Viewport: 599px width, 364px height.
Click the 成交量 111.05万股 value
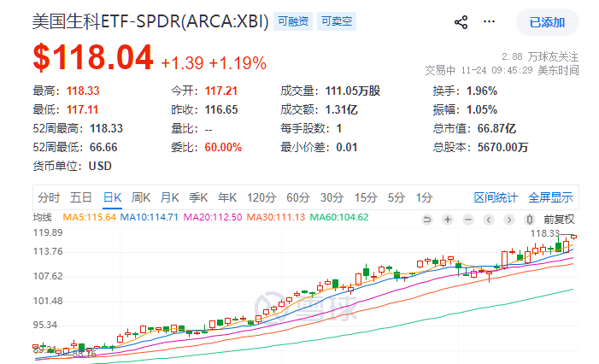point(353,91)
